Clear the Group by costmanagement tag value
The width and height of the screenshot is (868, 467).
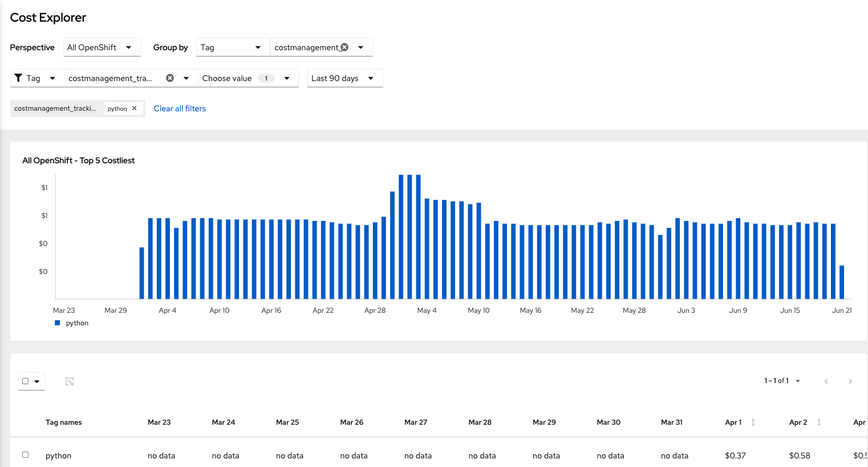pyautogui.click(x=344, y=47)
